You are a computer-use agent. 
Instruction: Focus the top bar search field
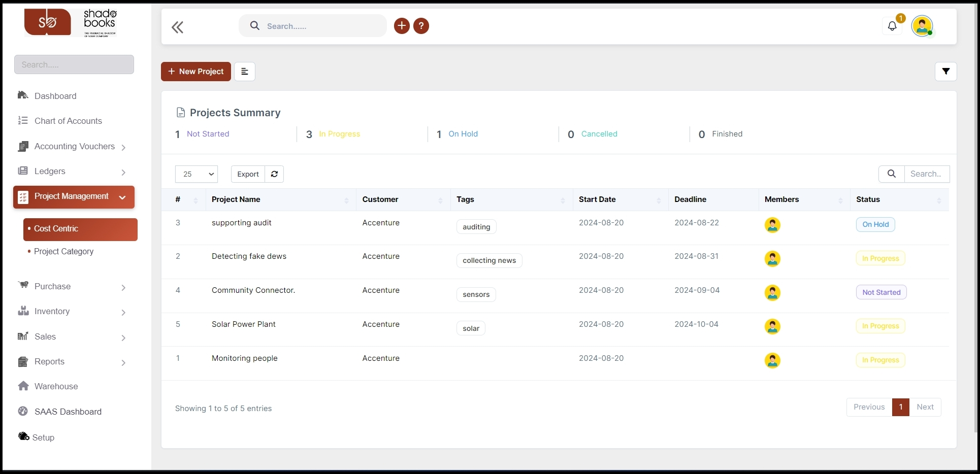pos(313,26)
